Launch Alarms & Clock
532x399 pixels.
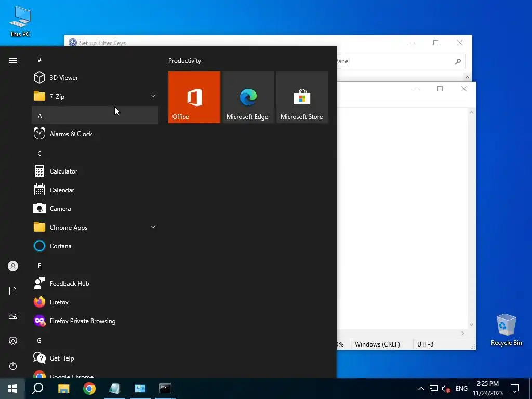pos(95,134)
